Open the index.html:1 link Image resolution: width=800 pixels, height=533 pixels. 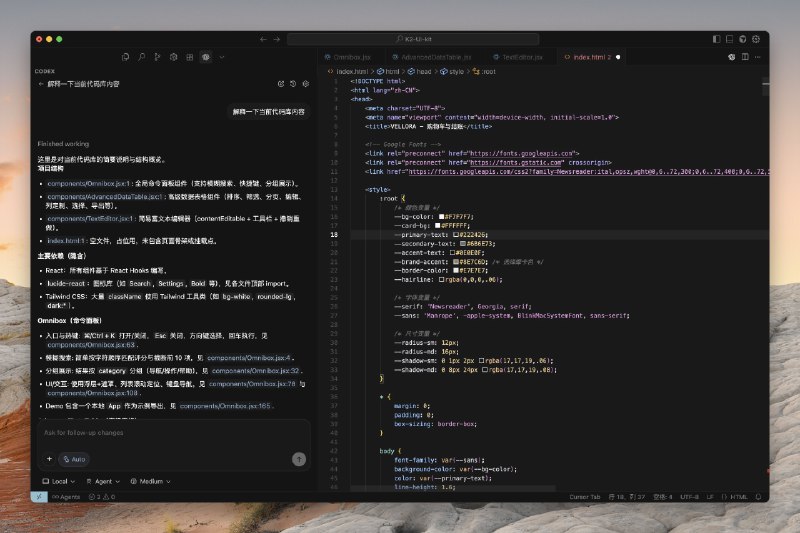[x=66, y=241]
